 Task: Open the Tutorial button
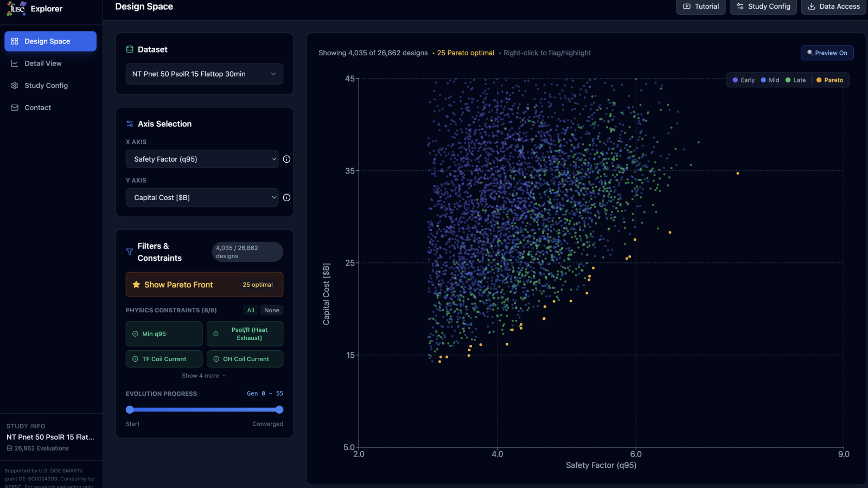700,7
